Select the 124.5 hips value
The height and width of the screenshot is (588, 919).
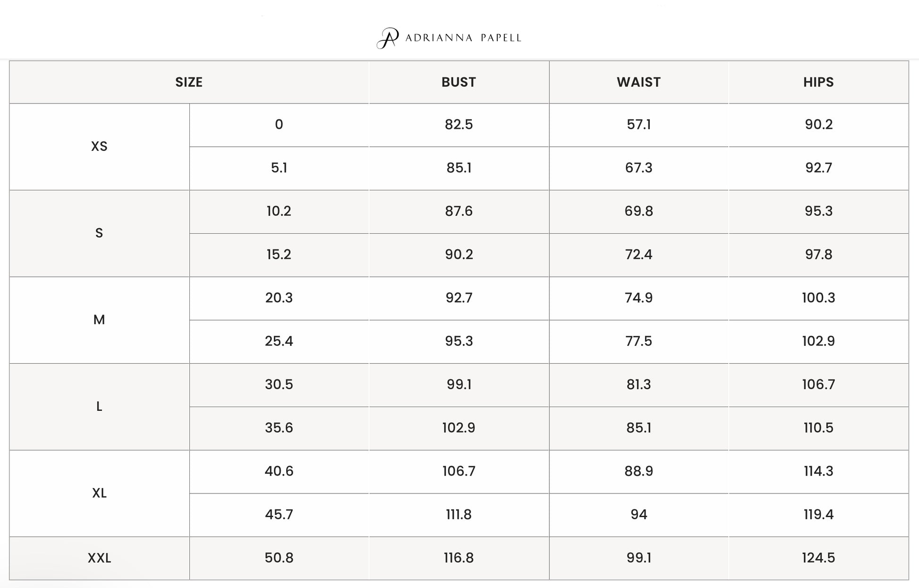818,558
